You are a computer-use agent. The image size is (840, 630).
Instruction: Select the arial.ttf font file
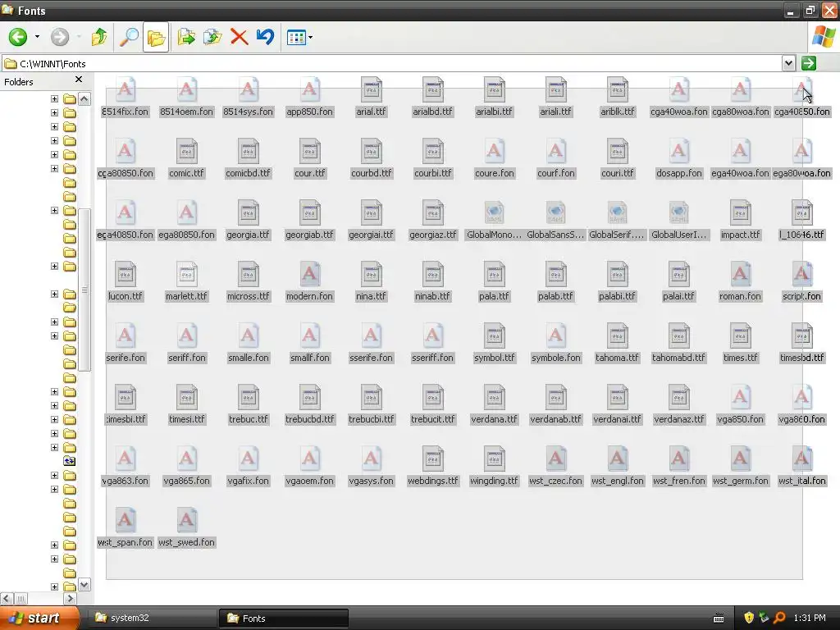tap(371, 98)
